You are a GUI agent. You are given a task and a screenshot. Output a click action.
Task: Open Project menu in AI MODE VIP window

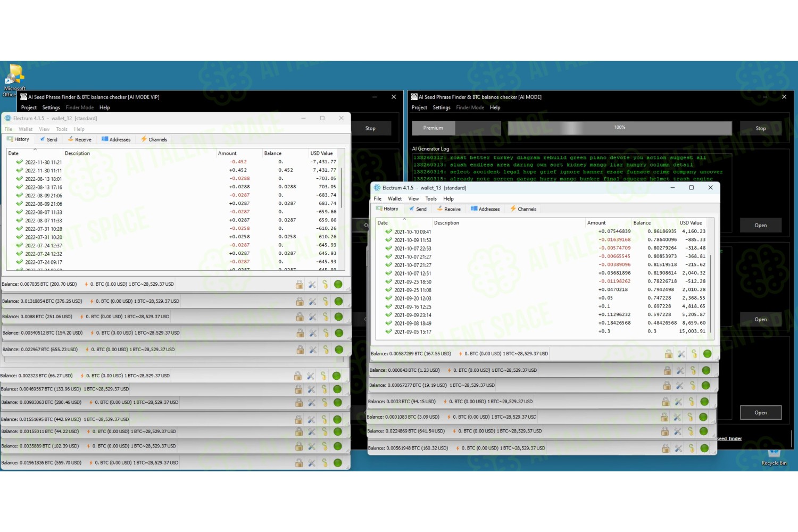point(29,107)
